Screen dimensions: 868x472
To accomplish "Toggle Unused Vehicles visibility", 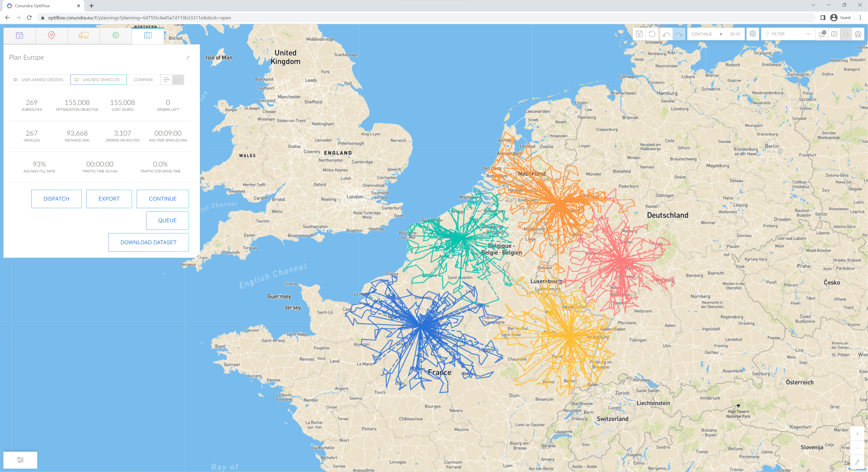I will (98, 80).
